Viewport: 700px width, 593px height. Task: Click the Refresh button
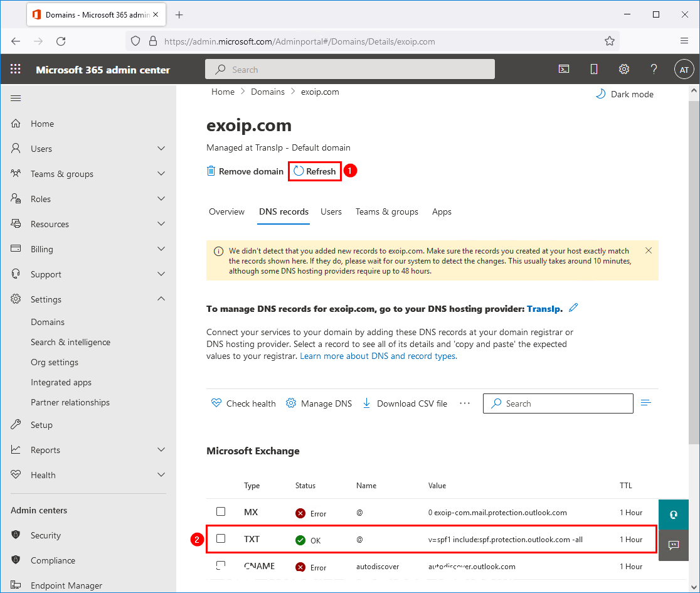click(315, 171)
